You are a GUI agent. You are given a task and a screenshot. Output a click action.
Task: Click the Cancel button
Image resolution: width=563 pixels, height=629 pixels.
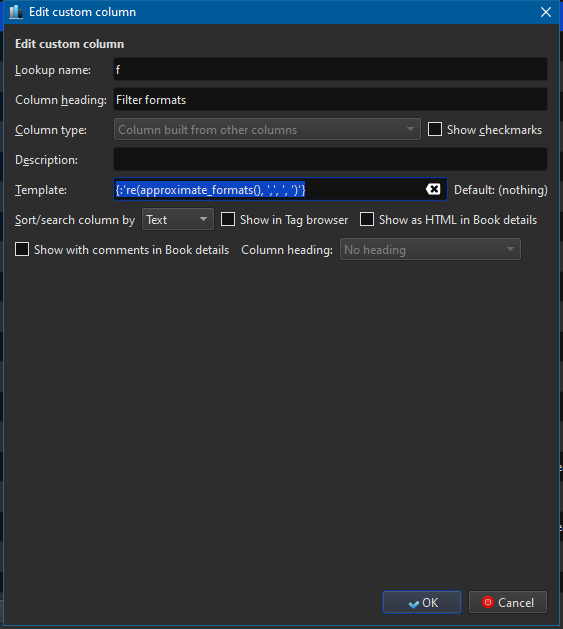pos(508,602)
